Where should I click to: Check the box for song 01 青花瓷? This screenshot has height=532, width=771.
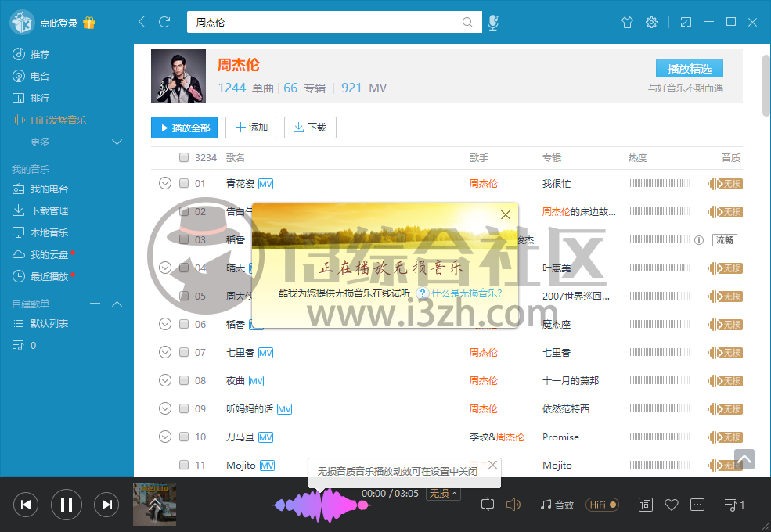coord(184,183)
